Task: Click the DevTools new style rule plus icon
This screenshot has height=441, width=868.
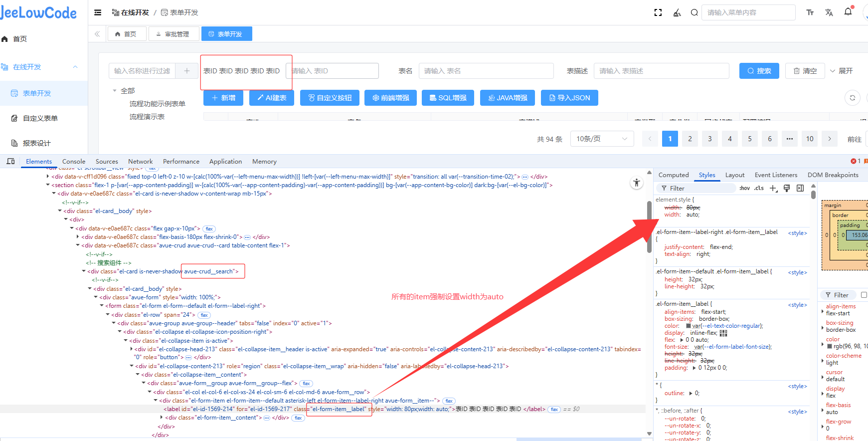Action: (x=773, y=188)
